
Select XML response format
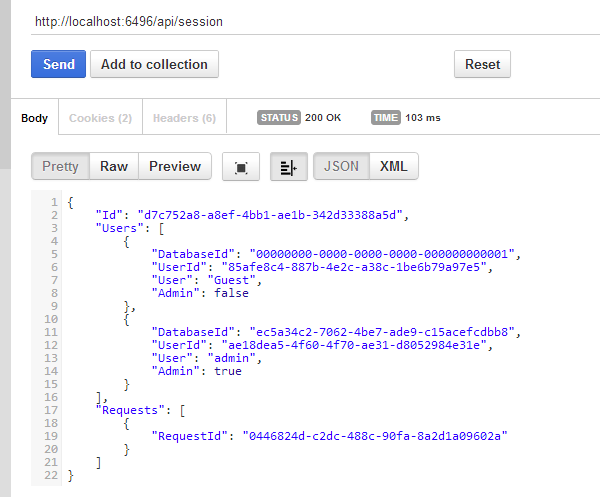[x=394, y=166]
